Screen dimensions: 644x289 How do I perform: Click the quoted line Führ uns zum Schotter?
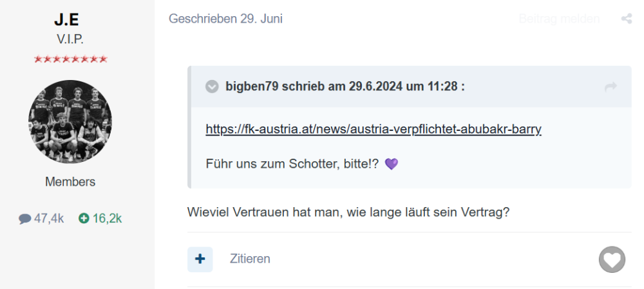[x=292, y=164]
